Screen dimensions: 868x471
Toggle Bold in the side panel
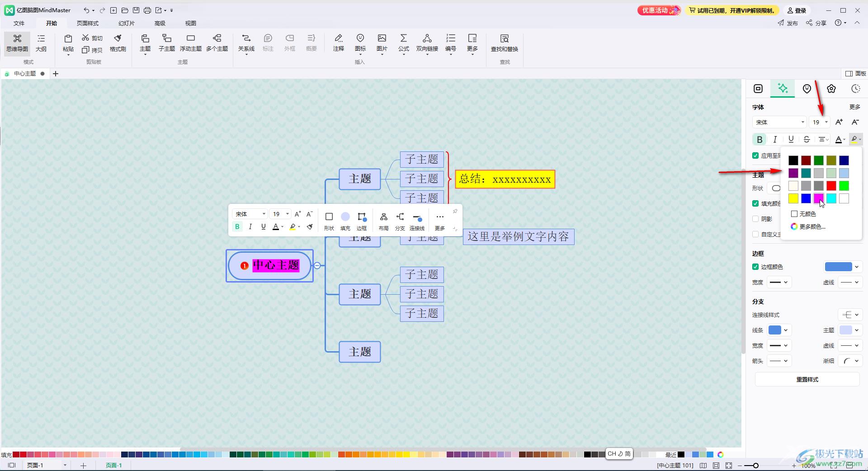759,139
